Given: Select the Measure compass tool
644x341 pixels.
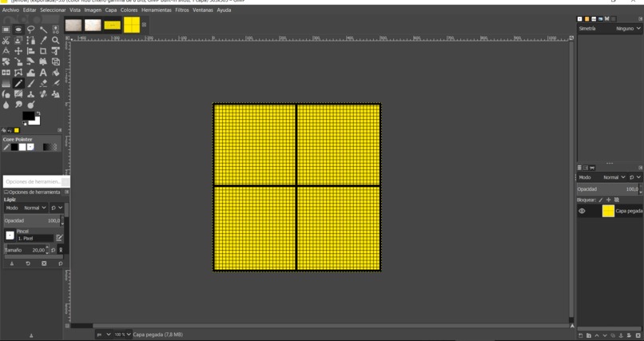Looking at the screenshot, I should tap(6, 51).
